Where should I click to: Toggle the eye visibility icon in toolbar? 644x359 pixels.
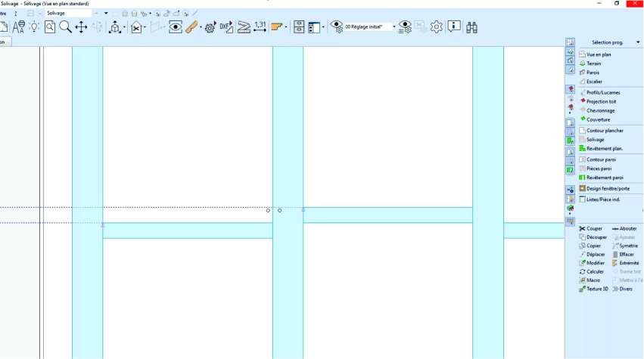tap(176, 27)
